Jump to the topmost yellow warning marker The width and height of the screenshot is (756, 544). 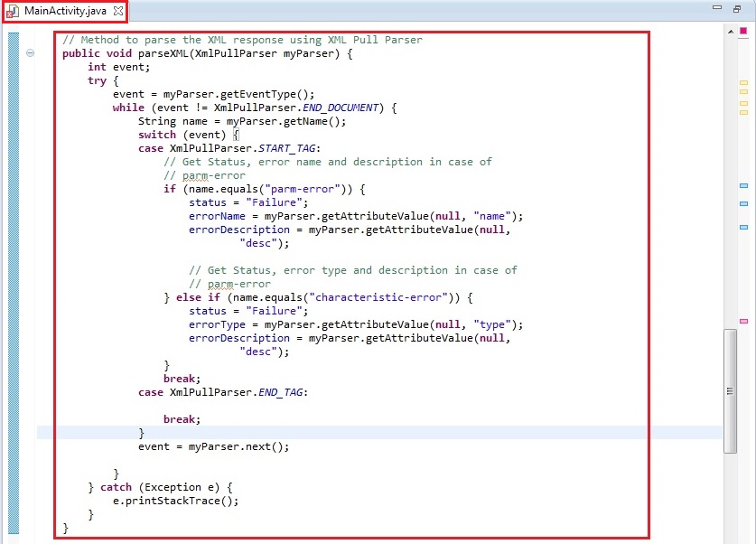[x=744, y=82]
